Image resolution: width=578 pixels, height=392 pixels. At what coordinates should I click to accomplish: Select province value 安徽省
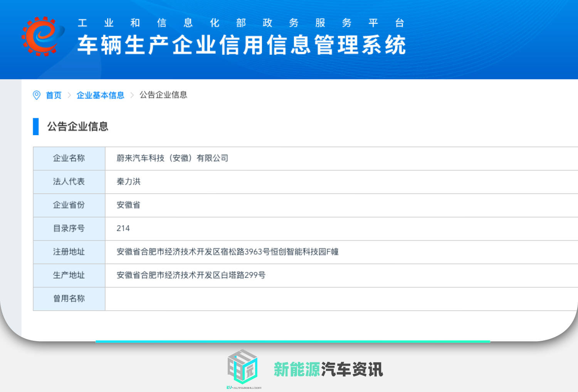[x=129, y=205]
